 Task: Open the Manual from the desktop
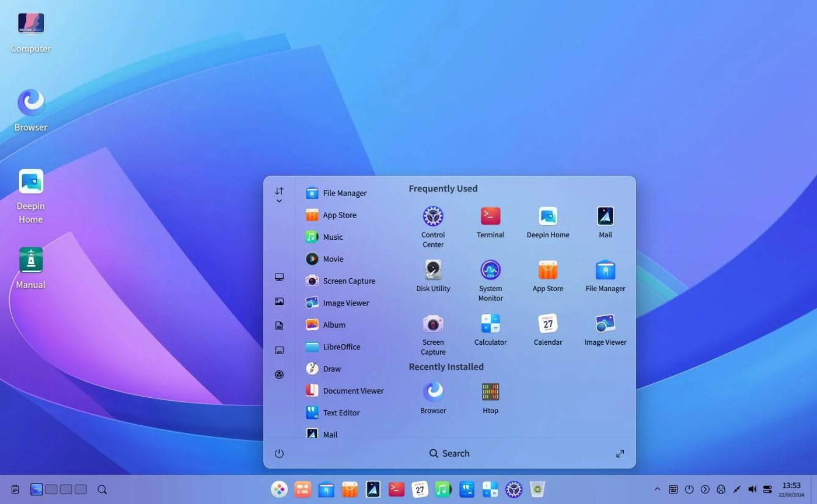click(30, 264)
